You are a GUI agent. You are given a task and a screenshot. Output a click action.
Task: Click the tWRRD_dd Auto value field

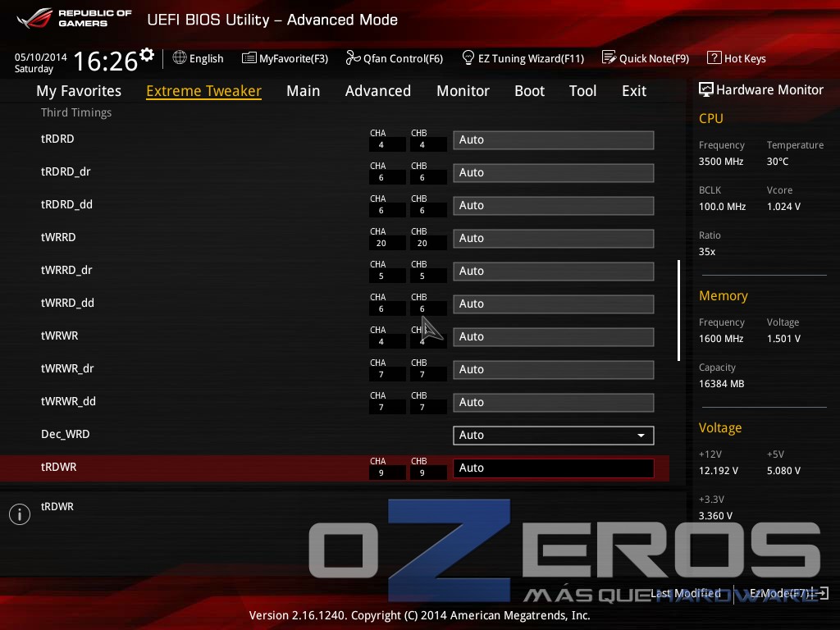554,304
